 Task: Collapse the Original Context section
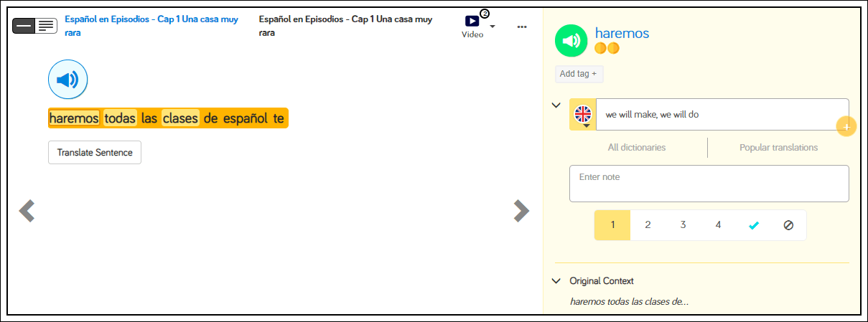pyautogui.click(x=556, y=281)
